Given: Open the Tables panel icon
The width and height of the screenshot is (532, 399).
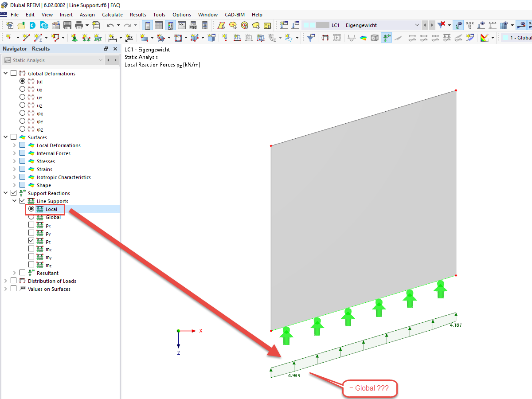Looking at the screenshot, I should 158,25.
